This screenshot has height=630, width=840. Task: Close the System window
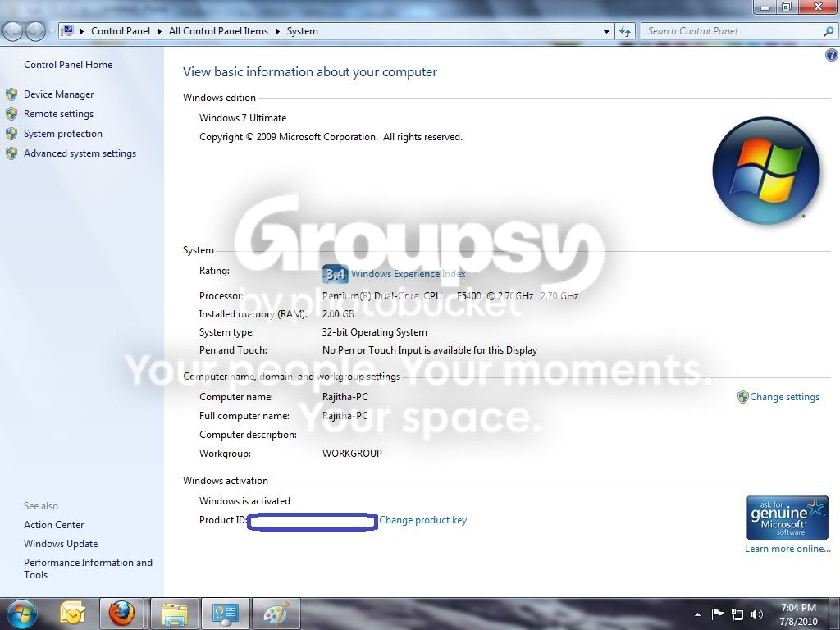818,7
